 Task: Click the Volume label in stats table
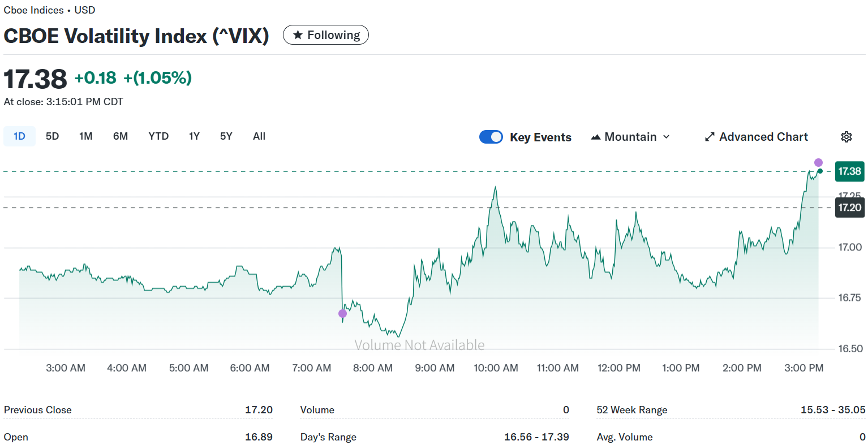(x=317, y=410)
